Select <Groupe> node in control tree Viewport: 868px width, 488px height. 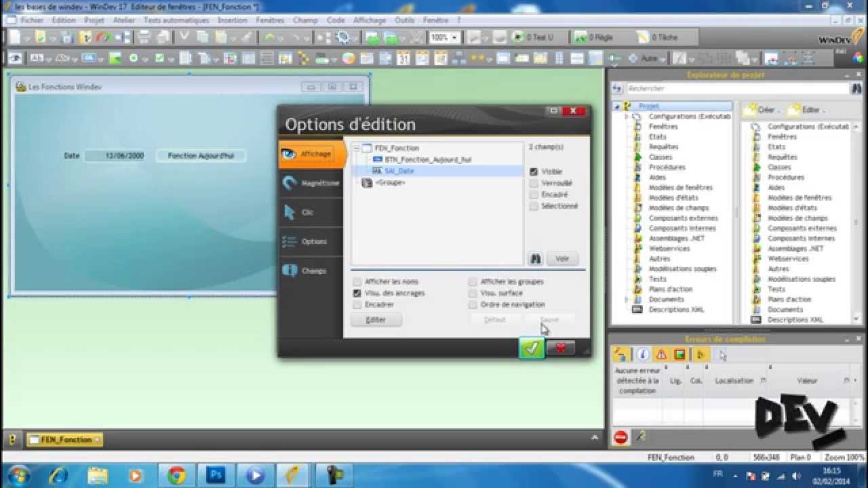(390, 182)
